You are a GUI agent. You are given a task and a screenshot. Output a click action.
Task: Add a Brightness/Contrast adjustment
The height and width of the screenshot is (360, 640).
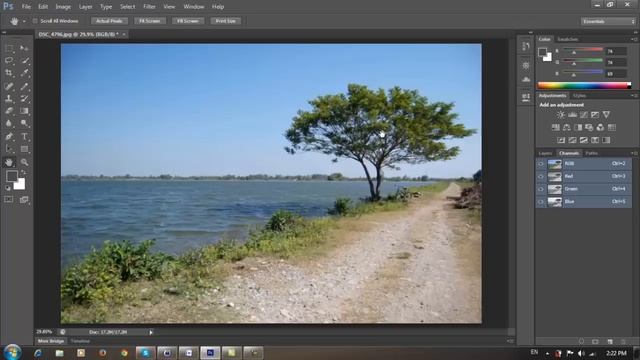pos(561,115)
